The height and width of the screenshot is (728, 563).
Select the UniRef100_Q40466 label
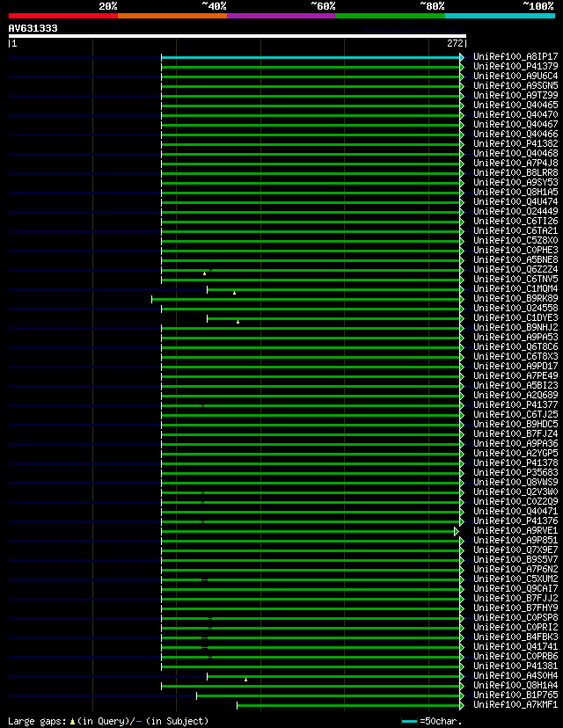tap(515, 135)
